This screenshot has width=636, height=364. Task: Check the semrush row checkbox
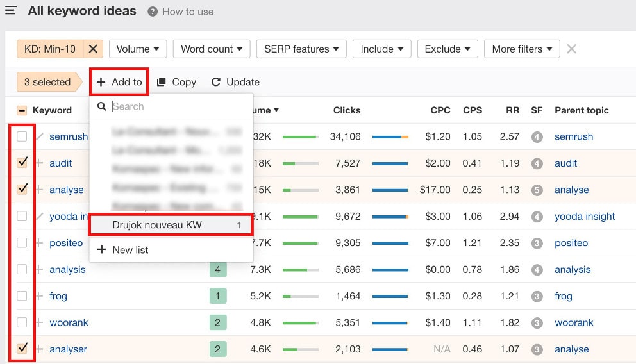[x=22, y=136]
